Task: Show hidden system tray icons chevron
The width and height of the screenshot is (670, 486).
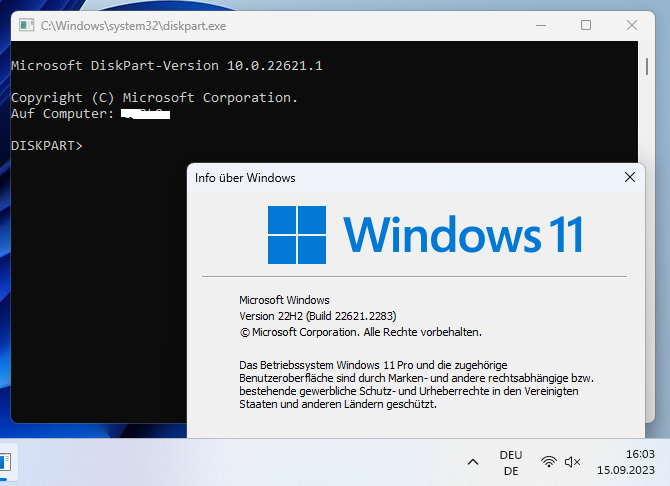Action: pyautogui.click(x=473, y=462)
